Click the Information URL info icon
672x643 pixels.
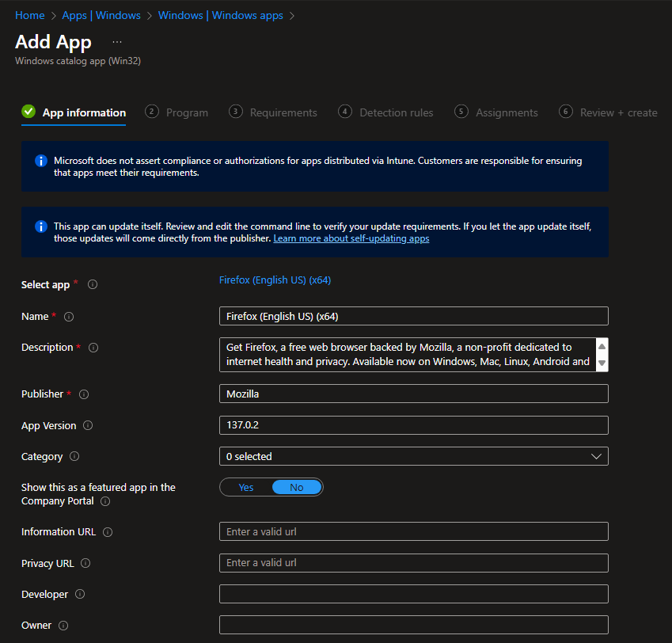tap(108, 532)
